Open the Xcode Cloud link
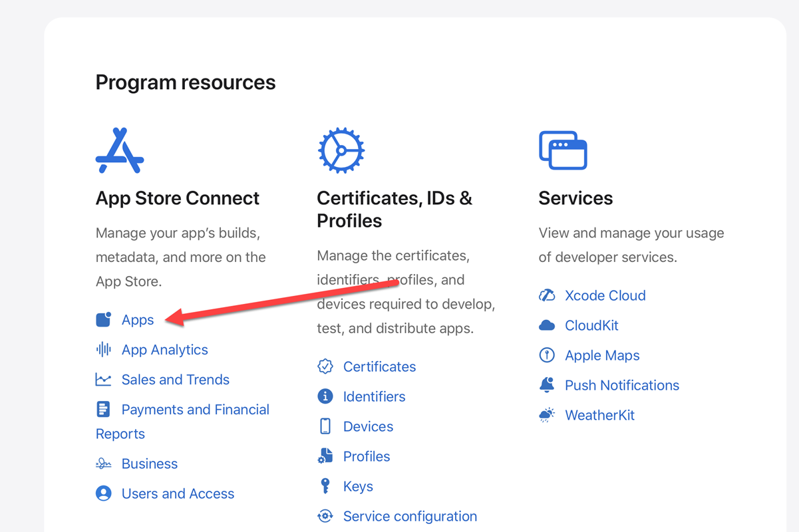 pyautogui.click(x=605, y=295)
